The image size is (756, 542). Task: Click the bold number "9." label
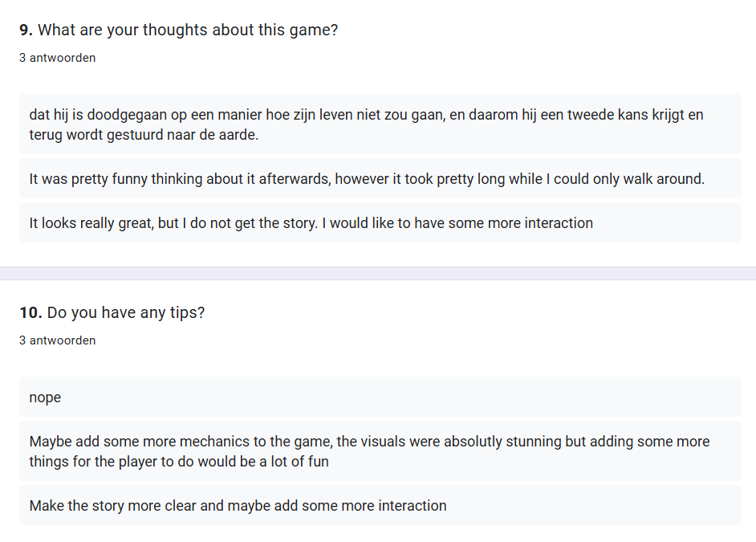click(x=26, y=31)
